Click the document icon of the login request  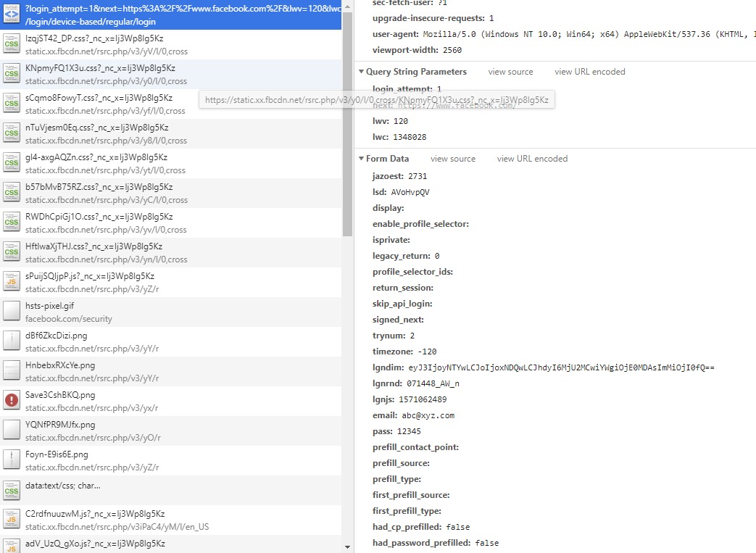[12, 14]
